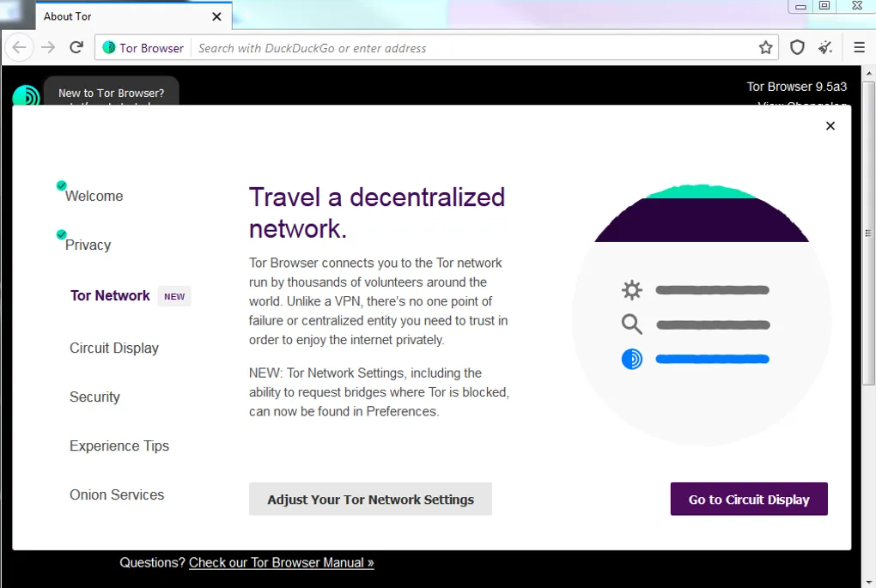The image size is (876, 588).
Task: Open the Experience Tips onboarding section
Action: tap(119, 446)
